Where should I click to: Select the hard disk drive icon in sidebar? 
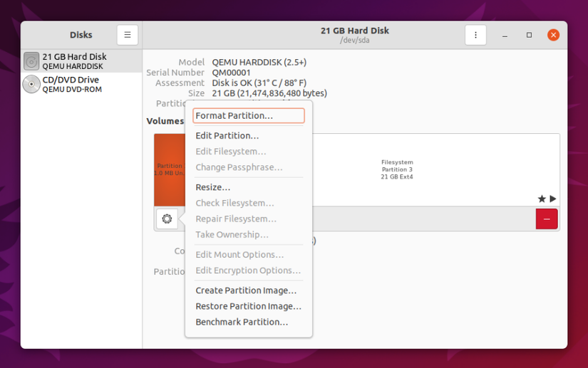(x=31, y=61)
